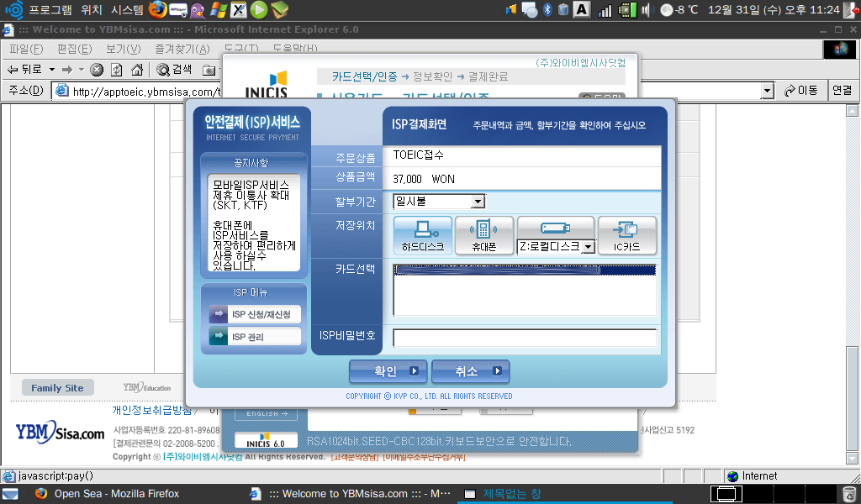The height and width of the screenshot is (504, 861).
Task: Switch to Welcome to YBMsisa.com taskbar window
Action: tap(350, 494)
